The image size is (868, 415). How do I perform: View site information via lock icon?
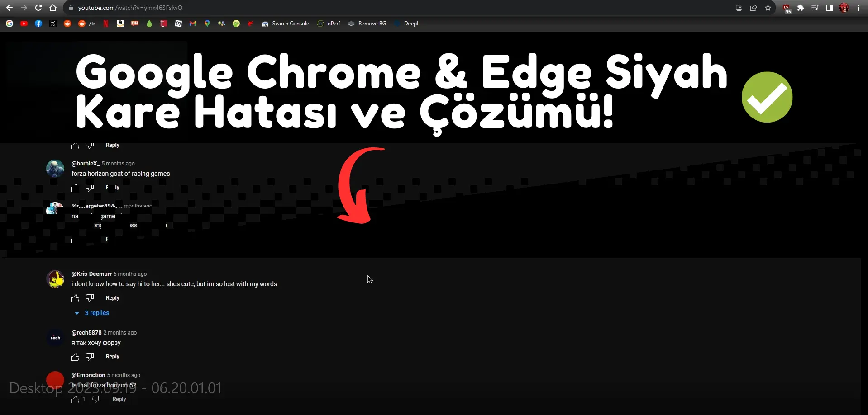70,8
